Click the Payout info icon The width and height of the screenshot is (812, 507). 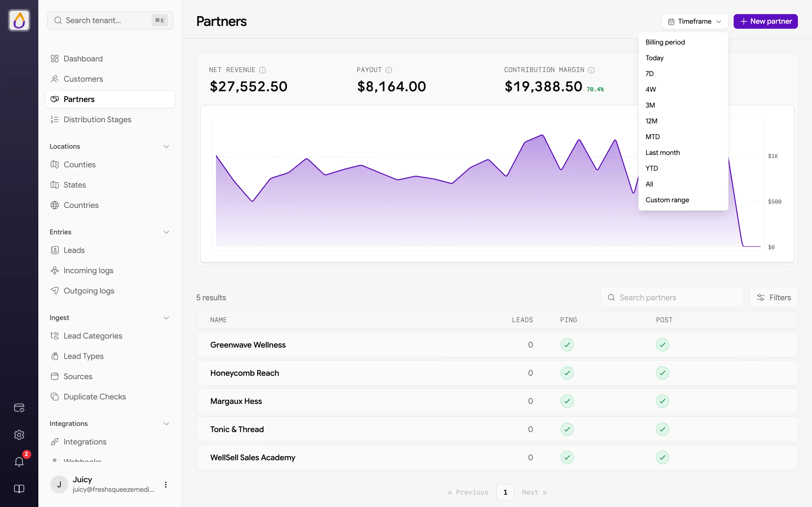point(389,70)
